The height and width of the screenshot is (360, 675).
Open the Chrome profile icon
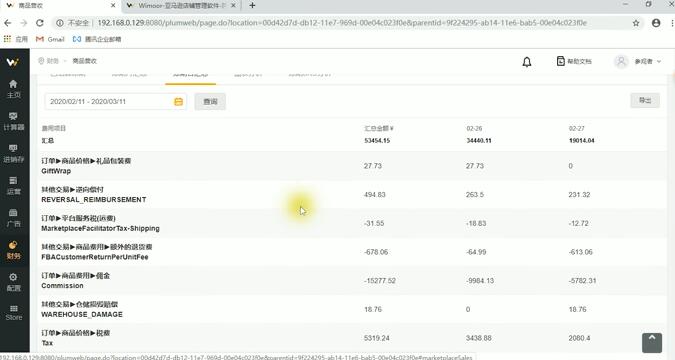click(x=656, y=23)
